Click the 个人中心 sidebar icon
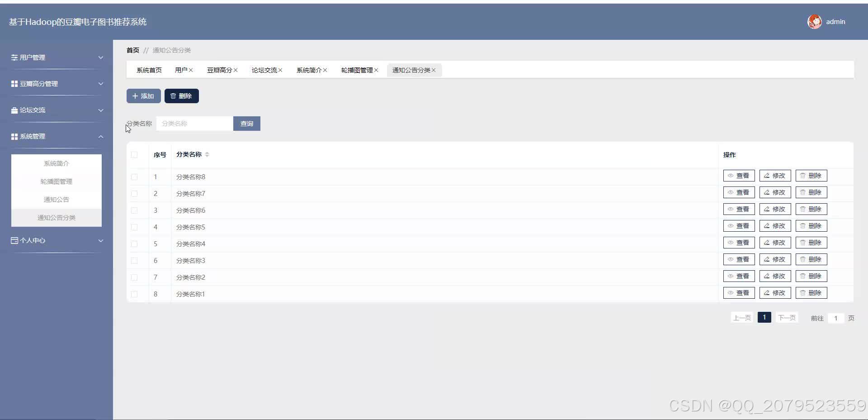868x420 pixels. [x=14, y=240]
